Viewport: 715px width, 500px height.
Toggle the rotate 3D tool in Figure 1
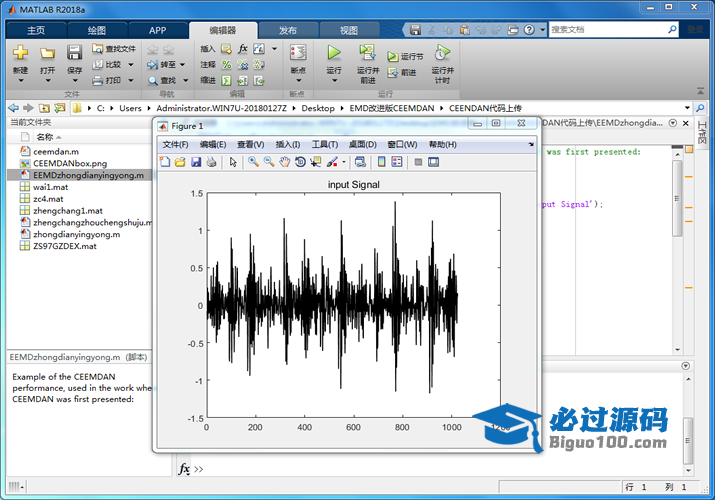click(300, 162)
